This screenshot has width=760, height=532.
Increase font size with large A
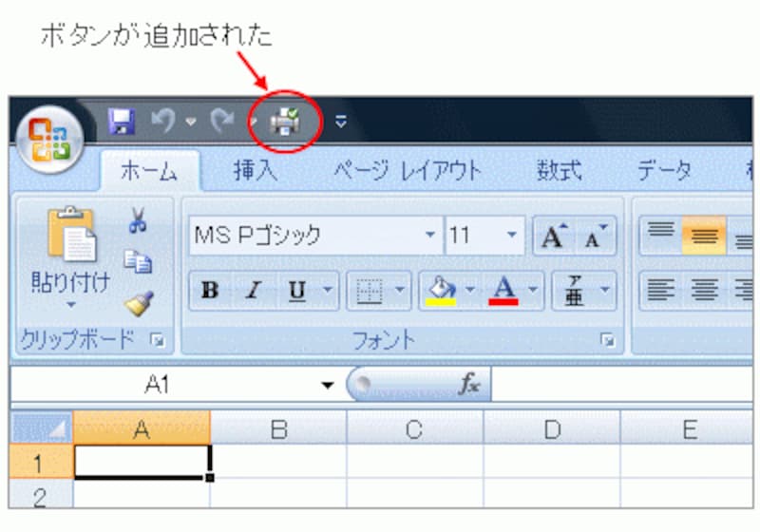(555, 236)
